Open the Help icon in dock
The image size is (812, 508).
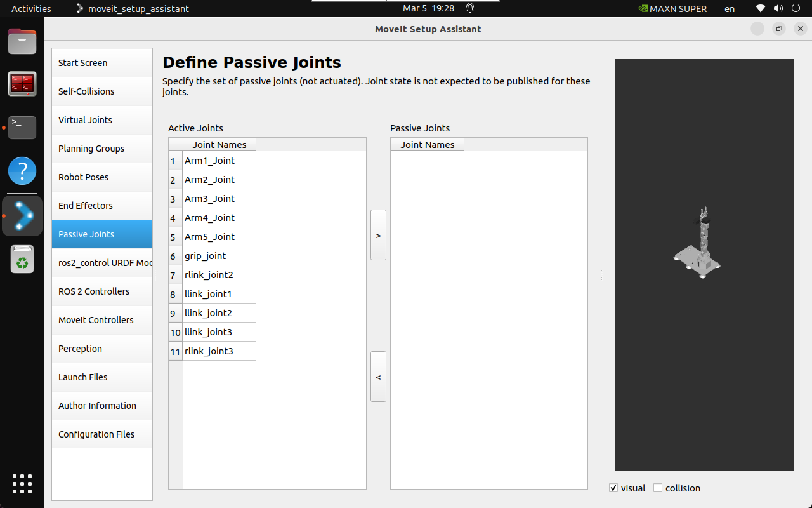(x=22, y=171)
